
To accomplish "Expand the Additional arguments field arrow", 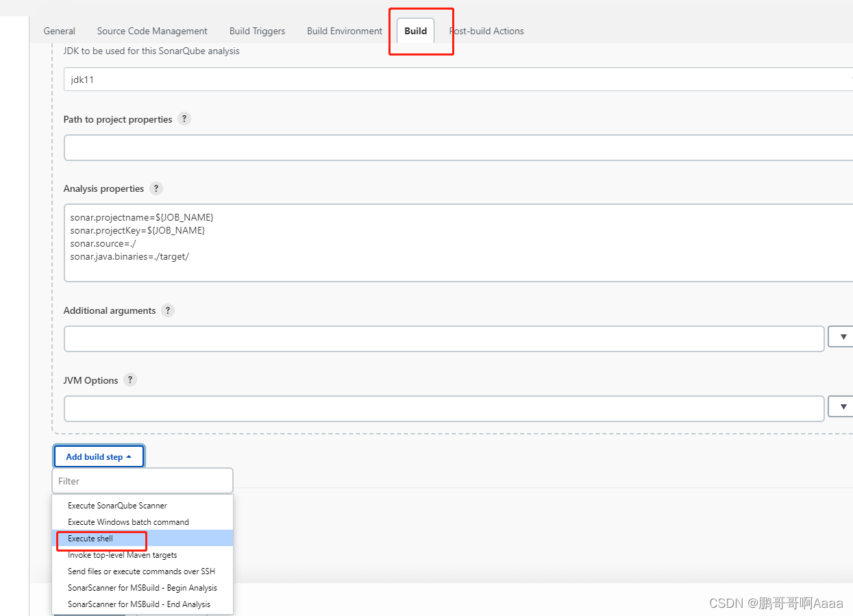I will 841,336.
